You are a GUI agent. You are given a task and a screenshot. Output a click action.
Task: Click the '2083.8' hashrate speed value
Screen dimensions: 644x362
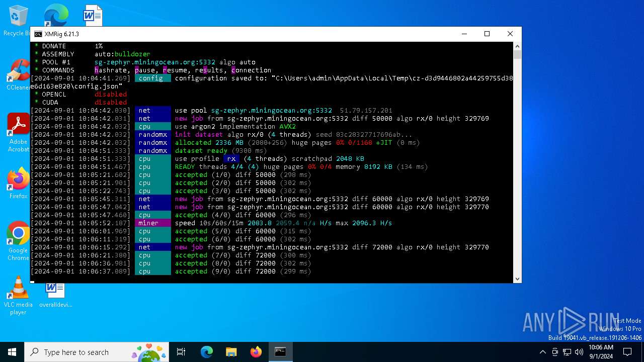tap(260, 223)
